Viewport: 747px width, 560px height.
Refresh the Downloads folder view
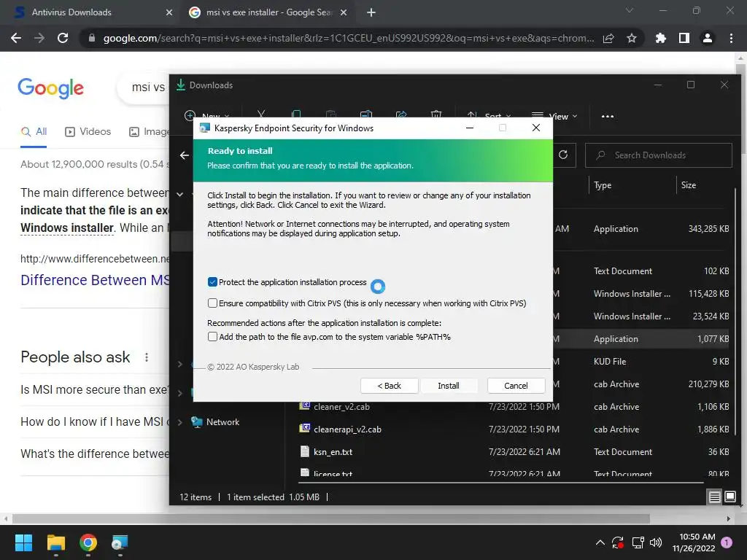(x=563, y=155)
